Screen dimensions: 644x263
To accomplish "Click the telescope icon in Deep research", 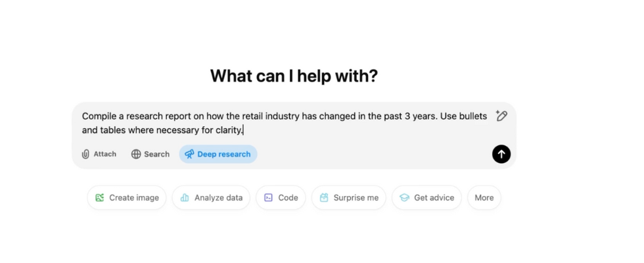I will click(x=189, y=154).
